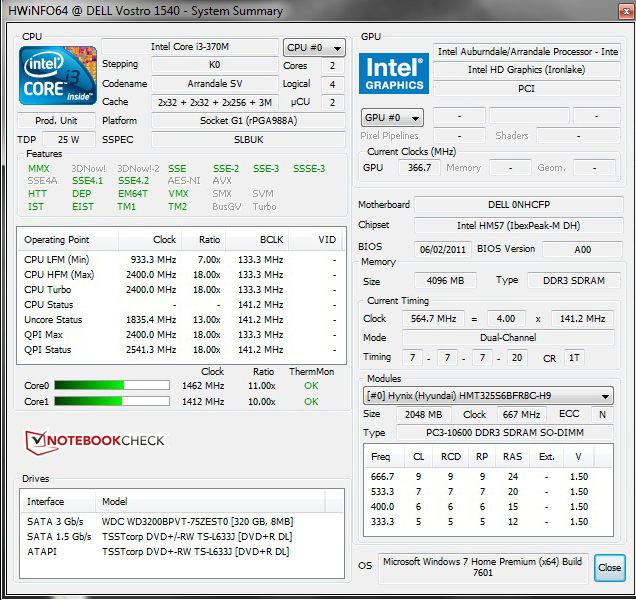
Task: Click the Operating Point column header
Action: click(x=68, y=240)
